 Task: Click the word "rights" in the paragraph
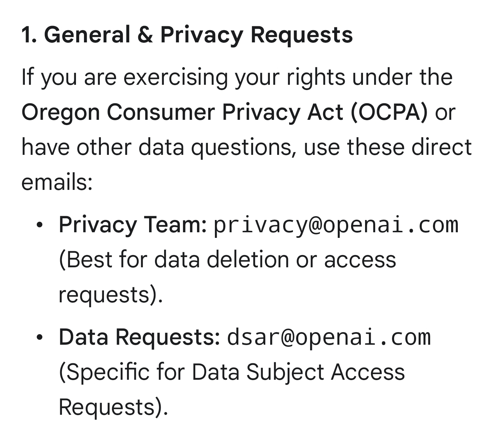(x=316, y=77)
